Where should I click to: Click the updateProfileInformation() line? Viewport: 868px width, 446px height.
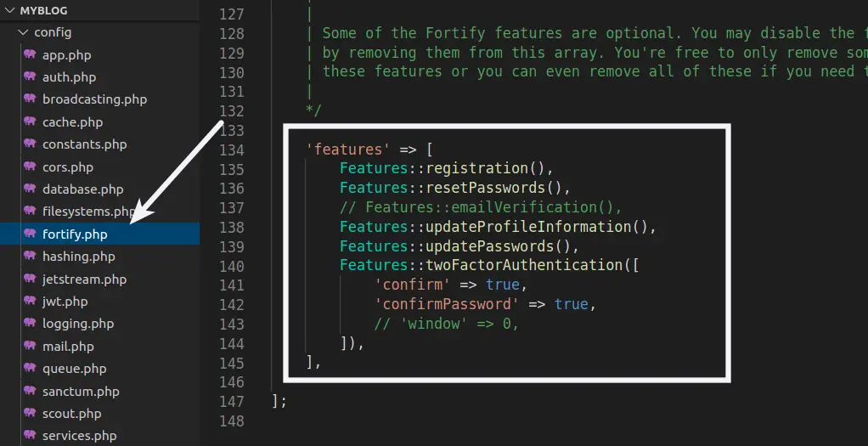[x=498, y=227]
